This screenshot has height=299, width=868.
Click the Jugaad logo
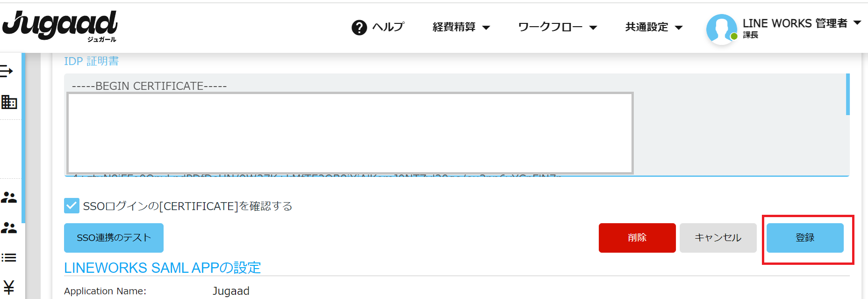[60, 27]
